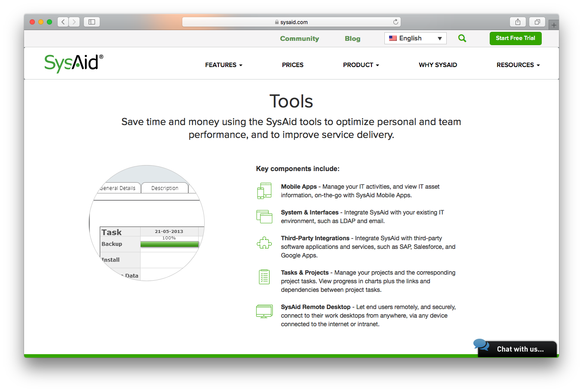Click the chat bubbles icon
Viewport: 583px width, 392px height.
tap(481, 345)
